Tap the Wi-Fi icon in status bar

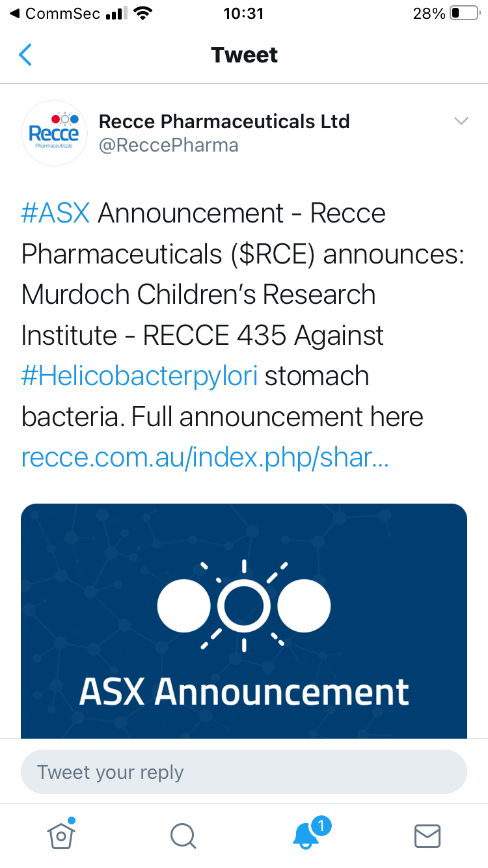coord(142,13)
